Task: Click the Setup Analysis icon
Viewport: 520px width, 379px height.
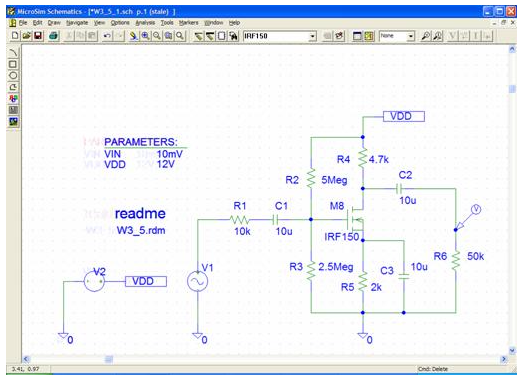Action: click(357, 36)
